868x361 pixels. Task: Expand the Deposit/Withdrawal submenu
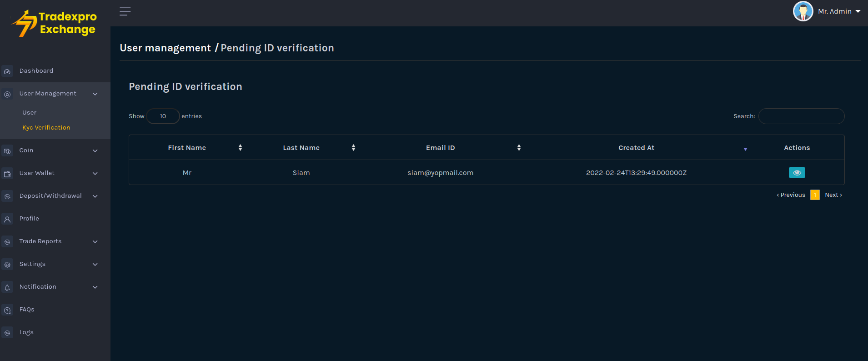[x=95, y=196]
